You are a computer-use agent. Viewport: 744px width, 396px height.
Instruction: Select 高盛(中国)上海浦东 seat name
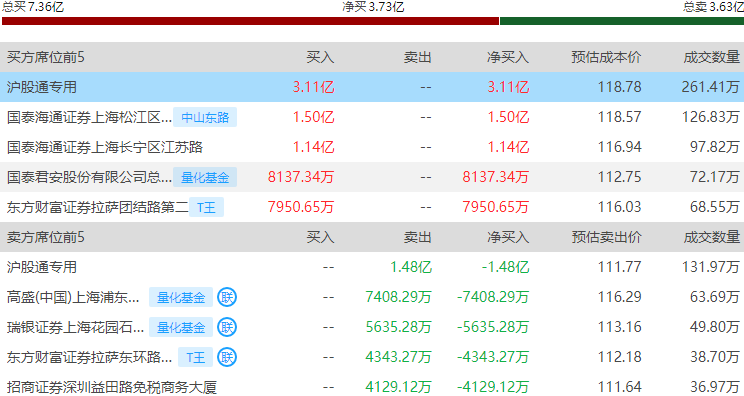tap(73, 297)
